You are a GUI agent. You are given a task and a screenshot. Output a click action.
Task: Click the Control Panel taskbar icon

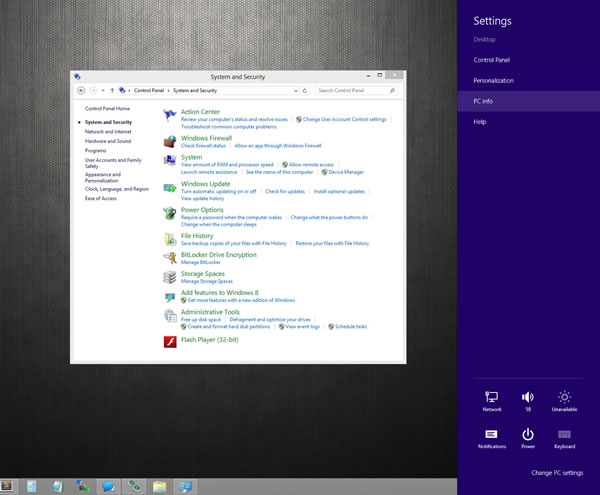185,487
